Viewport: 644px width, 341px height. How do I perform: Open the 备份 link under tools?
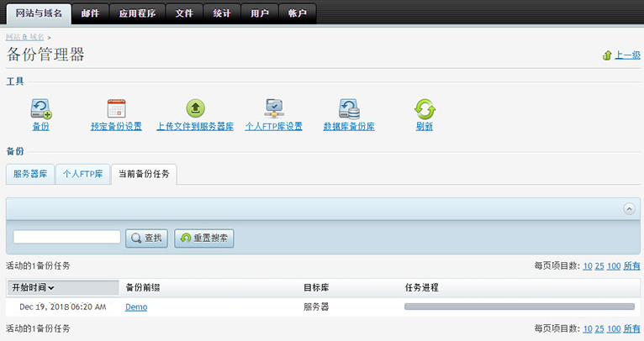(x=41, y=126)
